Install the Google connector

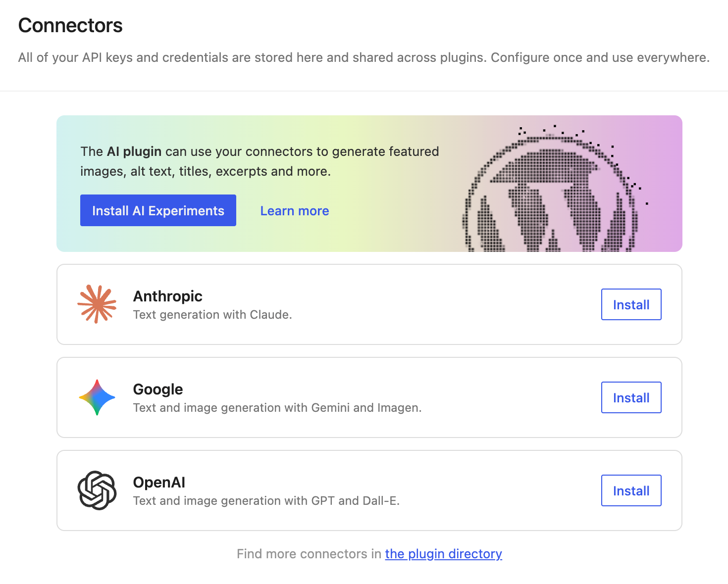[x=631, y=397]
